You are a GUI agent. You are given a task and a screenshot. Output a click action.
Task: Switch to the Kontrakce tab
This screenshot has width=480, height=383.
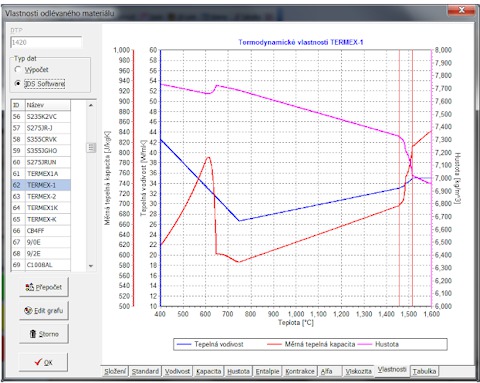point(300,371)
